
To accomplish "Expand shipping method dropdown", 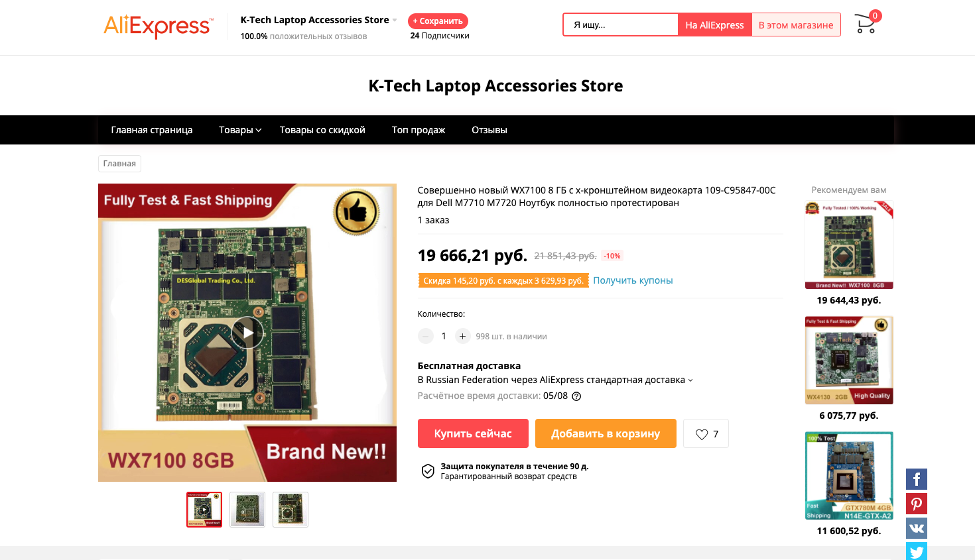I will pyautogui.click(x=690, y=380).
